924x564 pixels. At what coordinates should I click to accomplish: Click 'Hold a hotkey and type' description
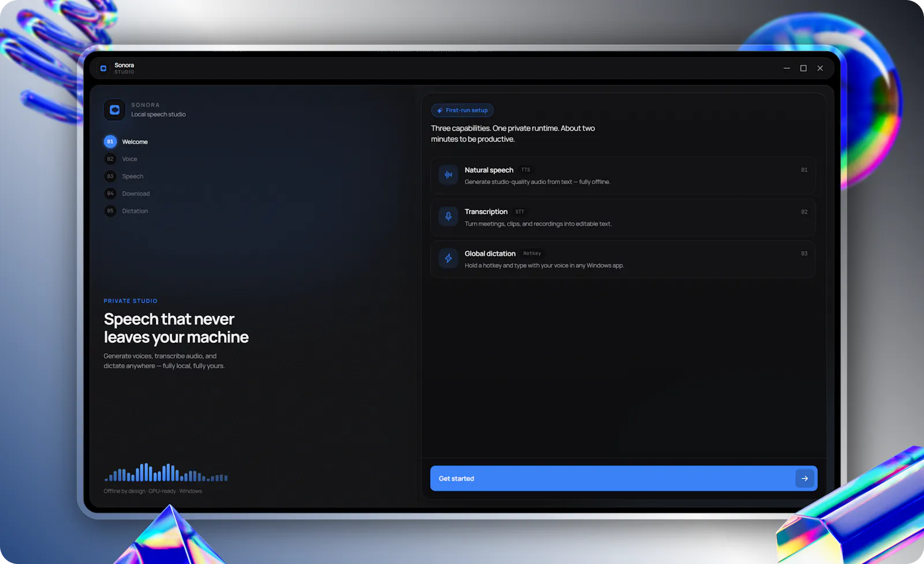(x=544, y=266)
